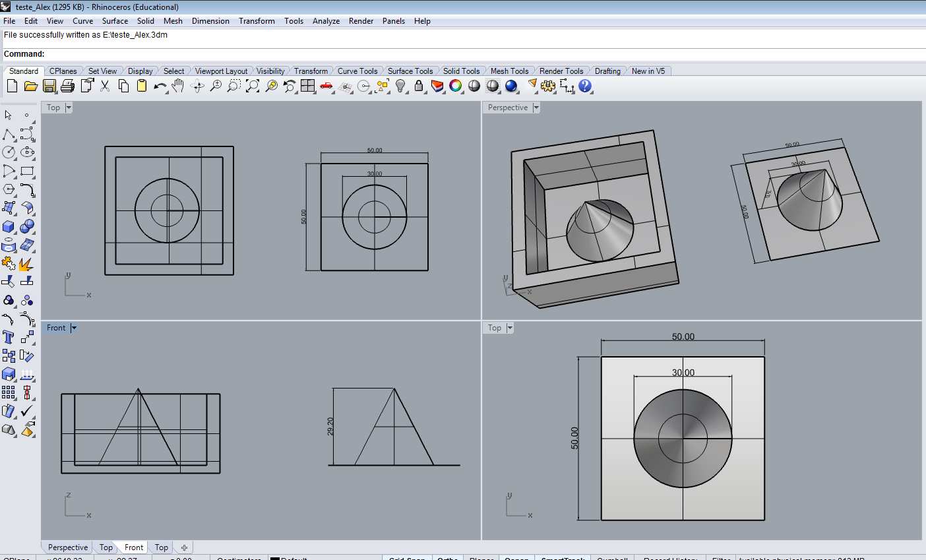926x560 pixels.
Task: Click the red car Set View icon
Action: pyautogui.click(x=326, y=86)
